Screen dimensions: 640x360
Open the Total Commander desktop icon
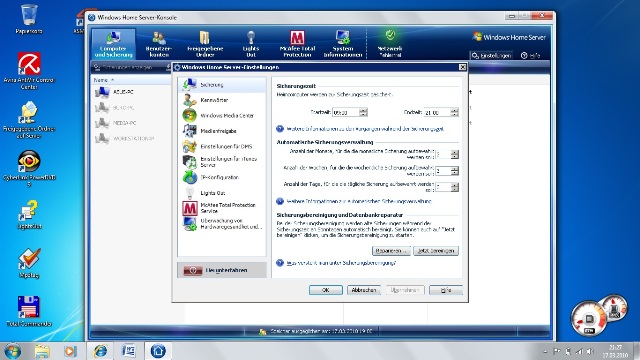point(29,312)
